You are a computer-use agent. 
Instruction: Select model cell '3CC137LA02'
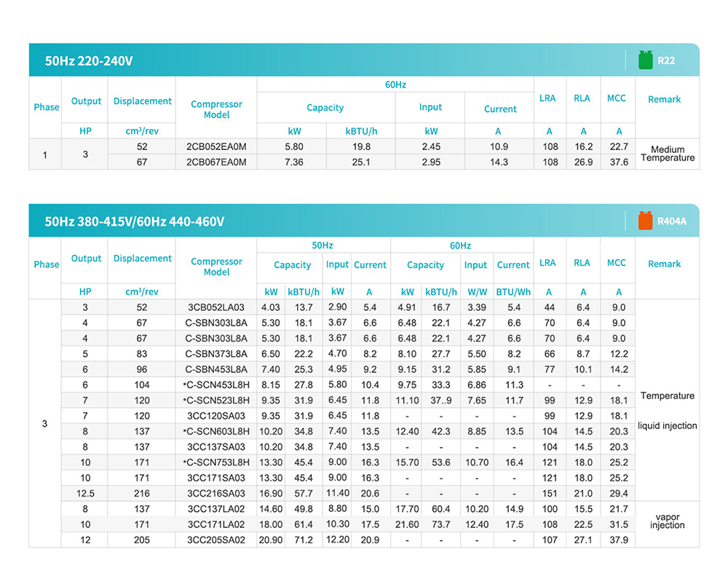click(x=216, y=509)
